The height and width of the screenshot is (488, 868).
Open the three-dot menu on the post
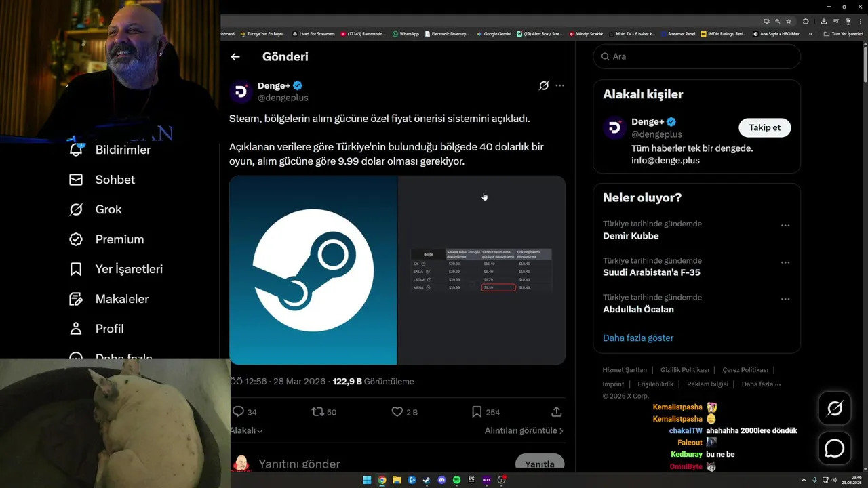coord(559,86)
